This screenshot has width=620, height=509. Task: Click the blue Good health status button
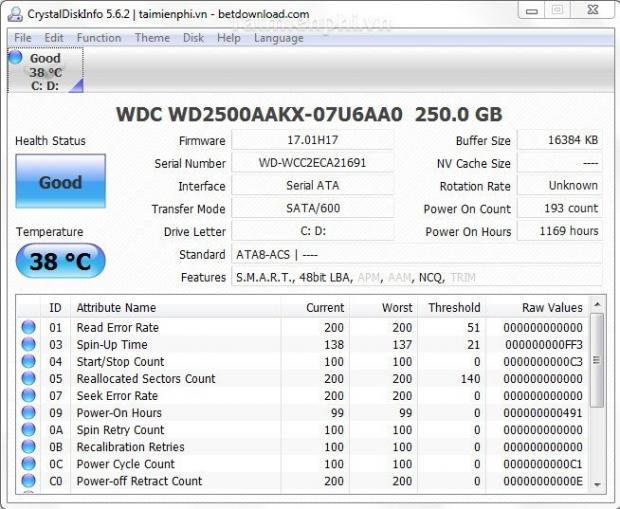pos(60,182)
